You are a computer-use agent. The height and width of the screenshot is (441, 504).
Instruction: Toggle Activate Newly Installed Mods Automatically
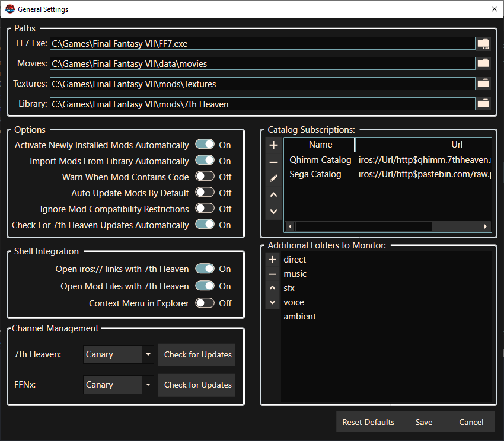point(205,145)
